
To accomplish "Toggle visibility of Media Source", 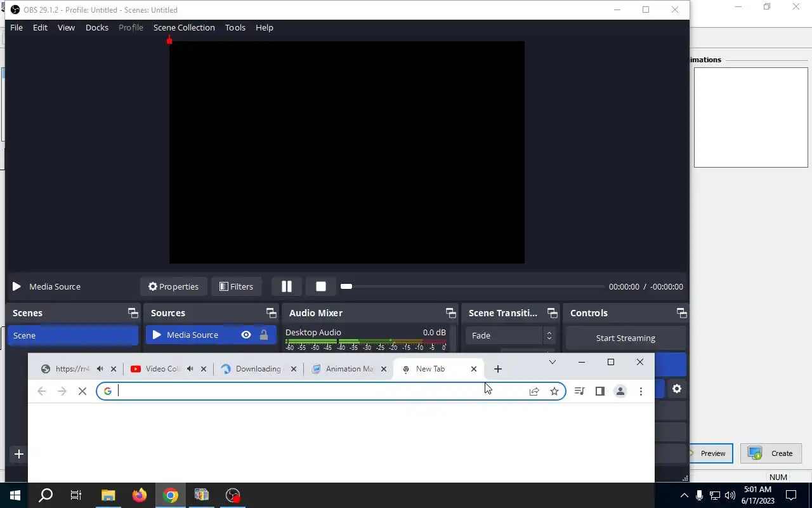I will click(246, 335).
